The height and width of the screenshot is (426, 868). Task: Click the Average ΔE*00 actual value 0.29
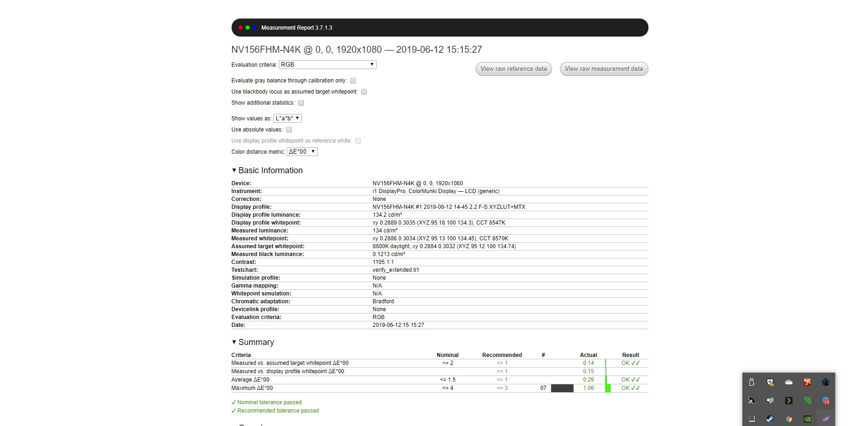click(x=588, y=380)
